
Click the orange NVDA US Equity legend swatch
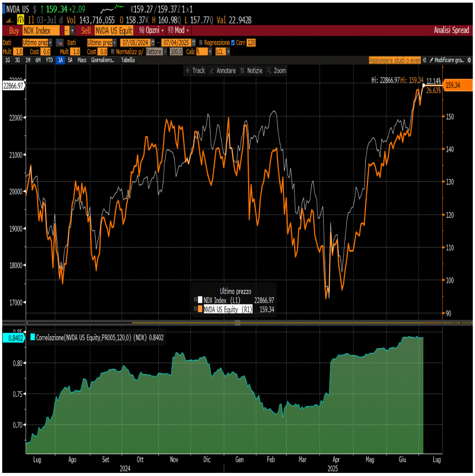[x=200, y=309]
